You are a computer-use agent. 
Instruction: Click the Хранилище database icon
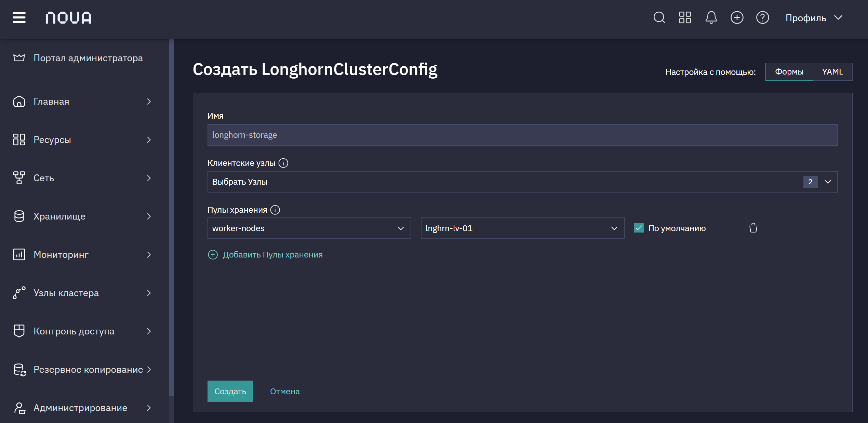pos(19,216)
